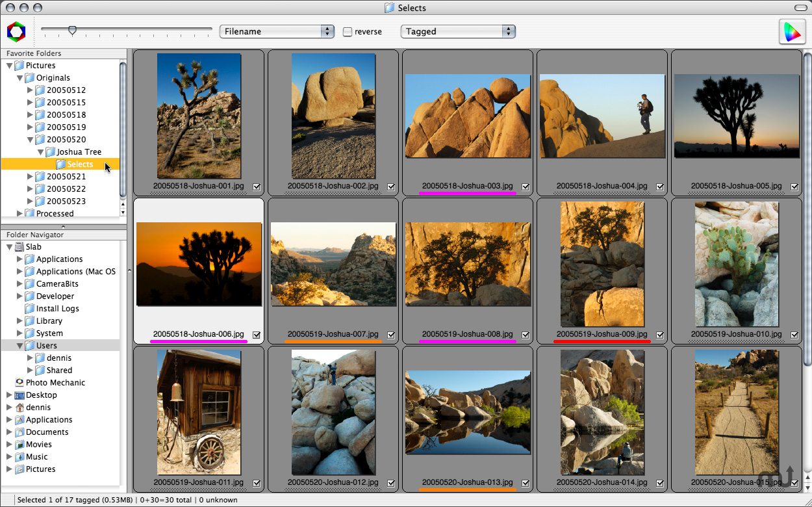Select the Processed folder in favorites
Viewport: 812px width, 507px height.
(x=55, y=213)
